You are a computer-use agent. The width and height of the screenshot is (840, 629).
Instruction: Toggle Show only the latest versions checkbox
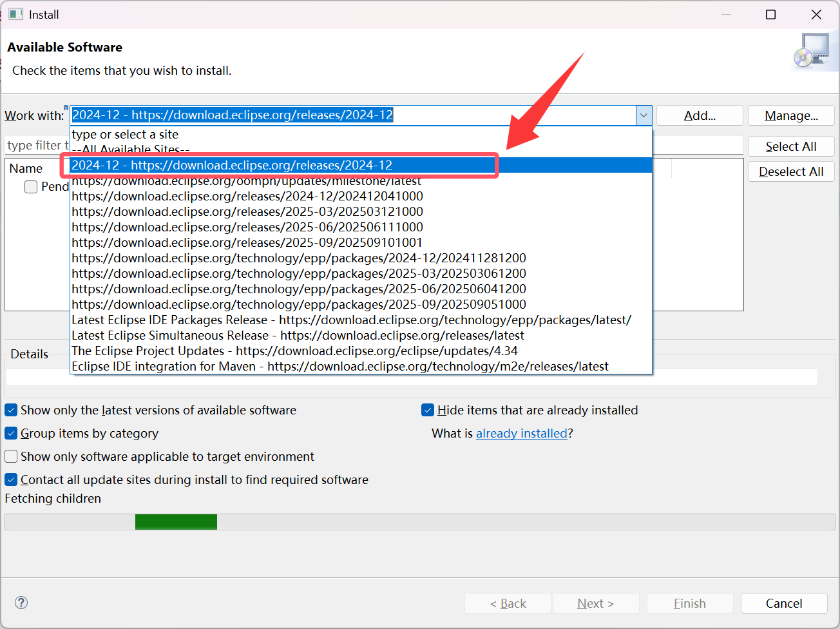point(11,410)
